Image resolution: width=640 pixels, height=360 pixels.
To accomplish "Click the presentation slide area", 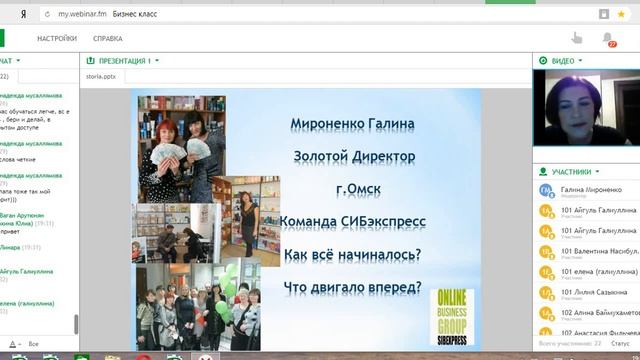I will [x=306, y=220].
